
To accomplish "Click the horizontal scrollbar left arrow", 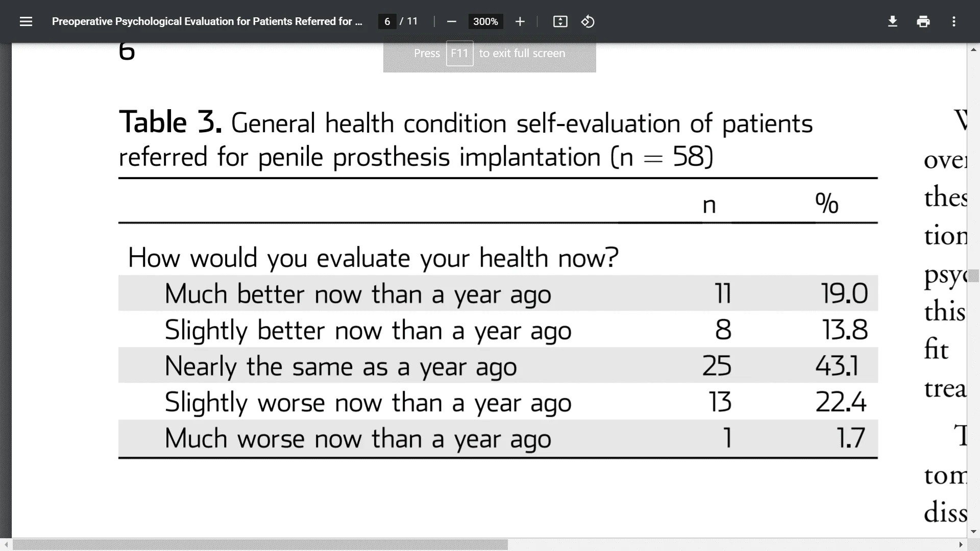I will pyautogui.click(x=6, y=545).
